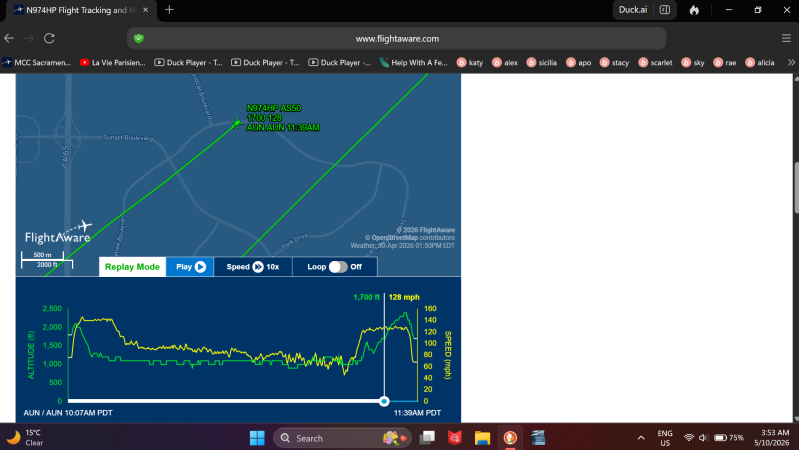
Task: Expand the bookmarks overflow chevron
Action: pyautogui.click(x=791, y=62)
